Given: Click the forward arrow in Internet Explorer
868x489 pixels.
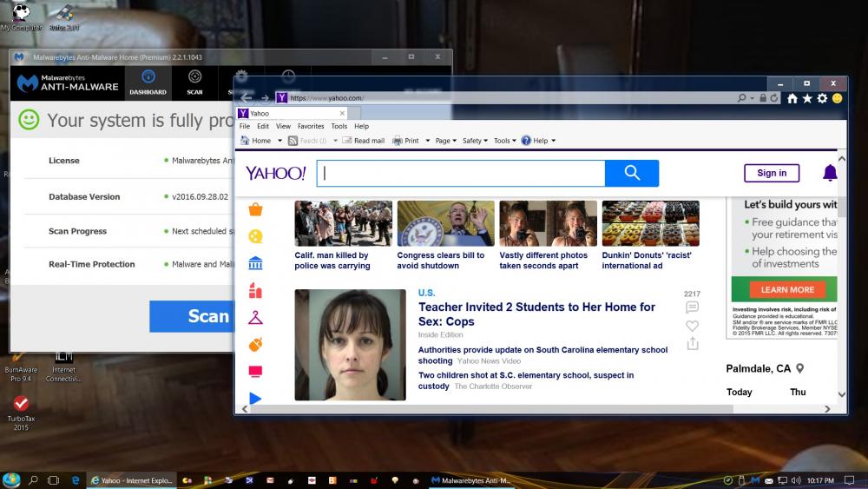Looking at the screenshot, I should 265,98.
